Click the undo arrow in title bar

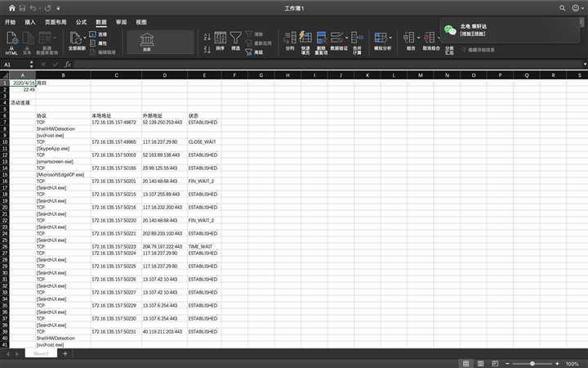[33, 8]
